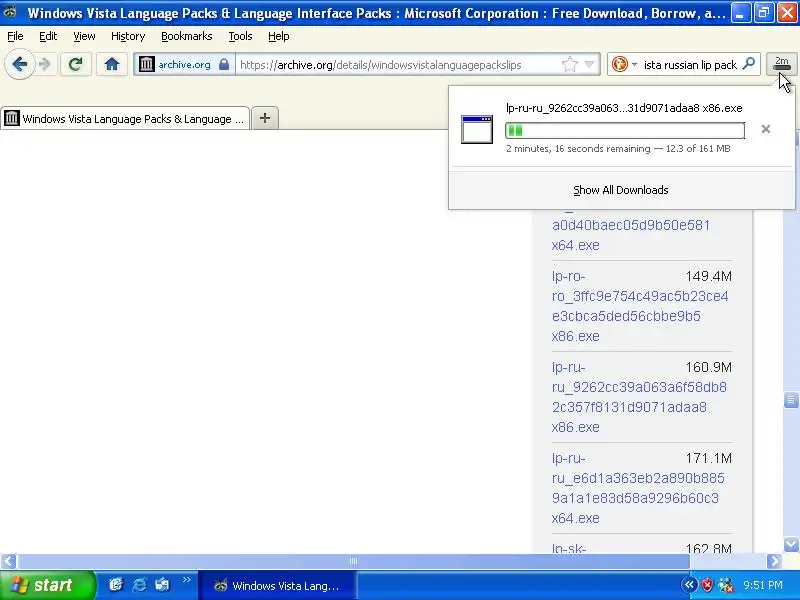The width and height of the screenshot is (800, 600).
Task: Go back with the Back arrow button
Action: tap(19, 64)
